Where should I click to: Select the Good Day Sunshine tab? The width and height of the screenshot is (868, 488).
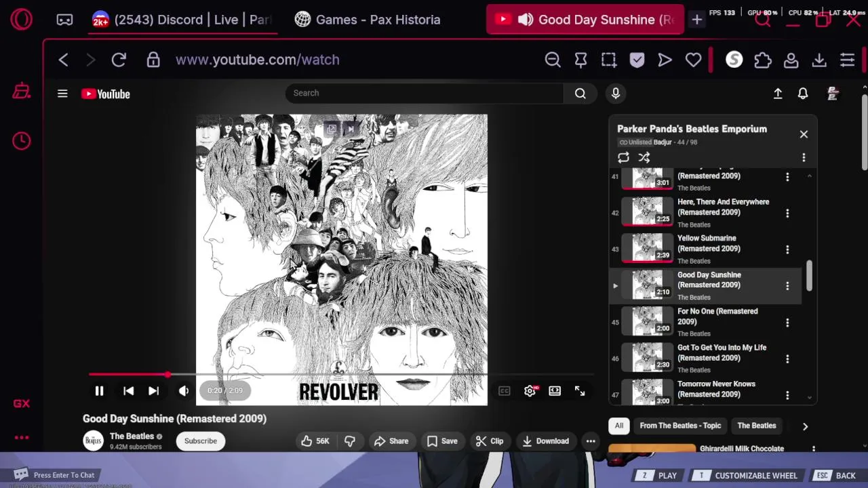pos(585,20)
